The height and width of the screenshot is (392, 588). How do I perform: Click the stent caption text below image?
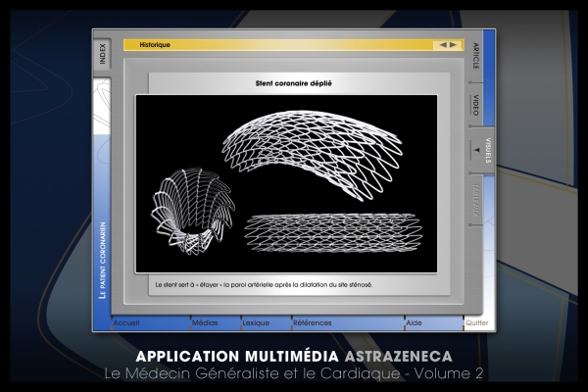click(x=265, y=284)
